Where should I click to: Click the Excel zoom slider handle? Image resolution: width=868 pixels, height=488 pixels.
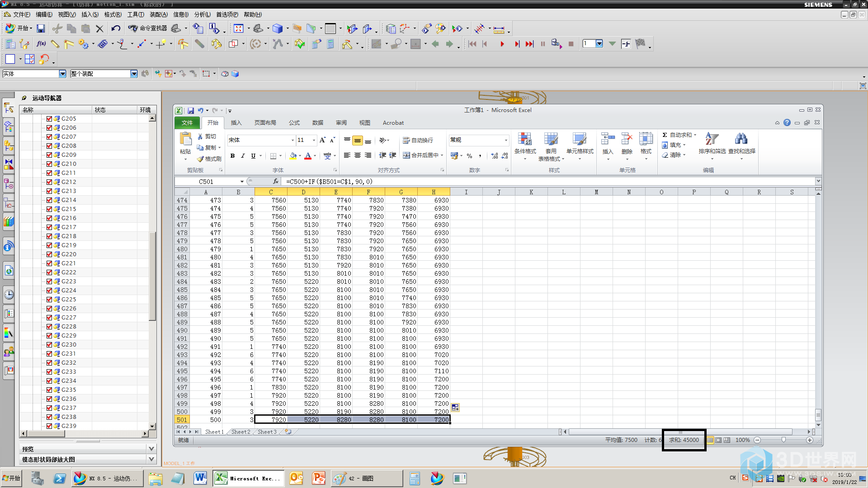[783, 440]
